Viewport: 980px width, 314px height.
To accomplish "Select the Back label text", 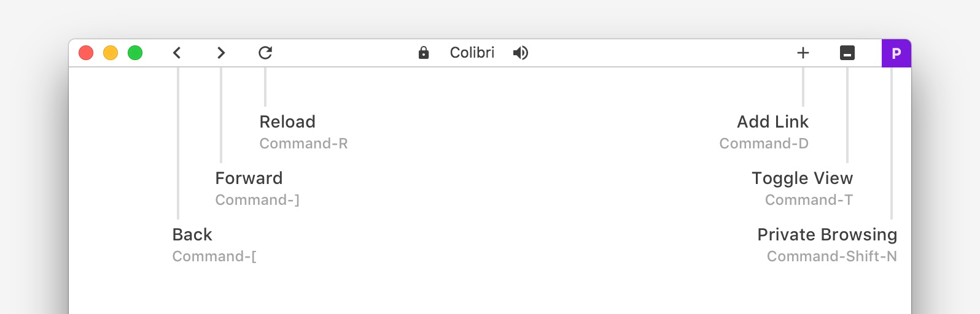I will click(x=192, y=234).
